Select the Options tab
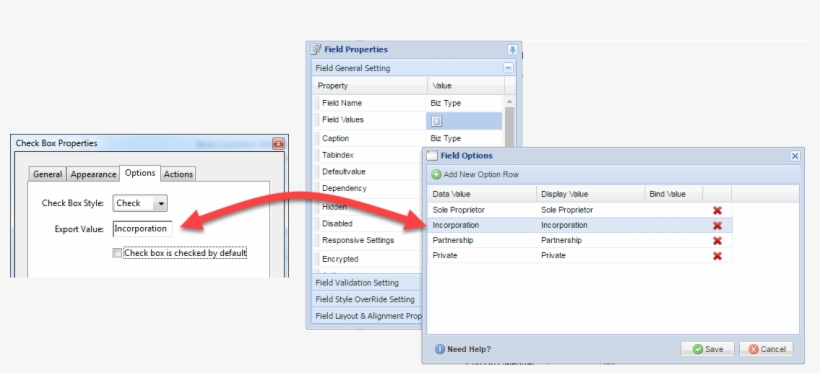 pos(140,173)
